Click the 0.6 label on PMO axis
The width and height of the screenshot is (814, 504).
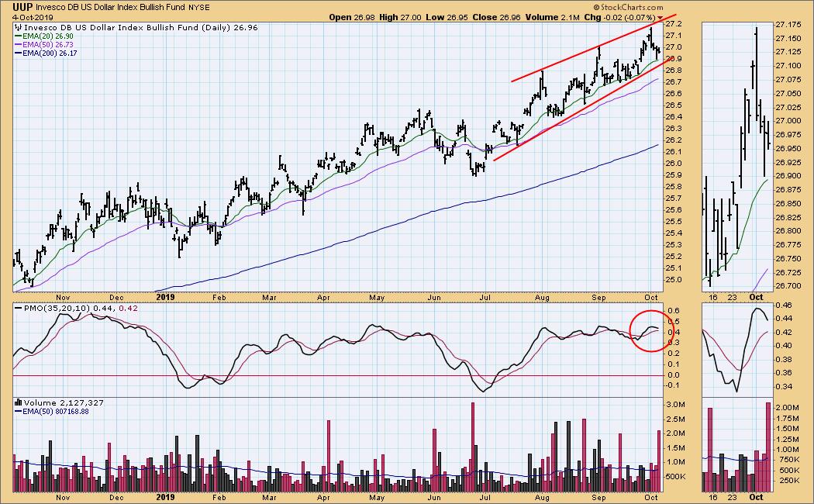point(672,310)
